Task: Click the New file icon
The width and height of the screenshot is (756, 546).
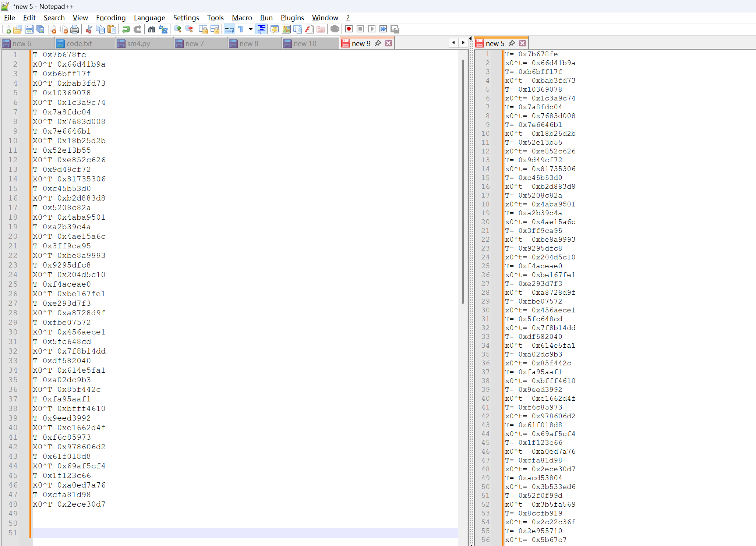Action: coord(6,29)
